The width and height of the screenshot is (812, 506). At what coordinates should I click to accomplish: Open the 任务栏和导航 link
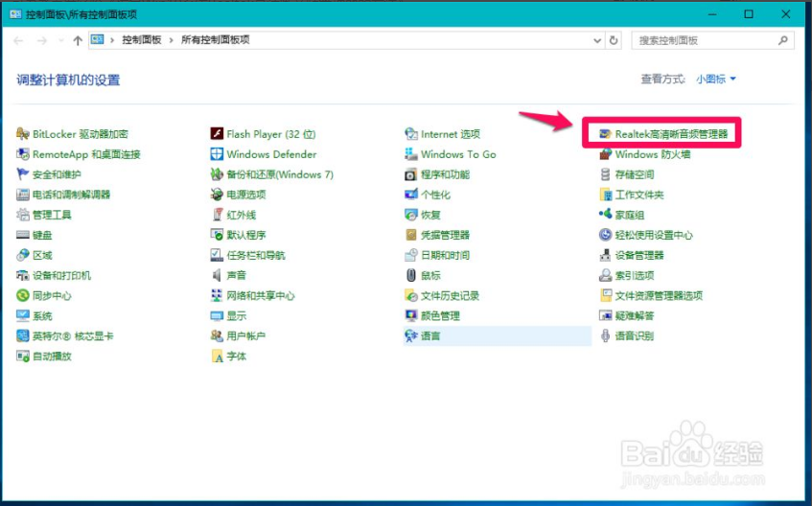click(256, 255)
